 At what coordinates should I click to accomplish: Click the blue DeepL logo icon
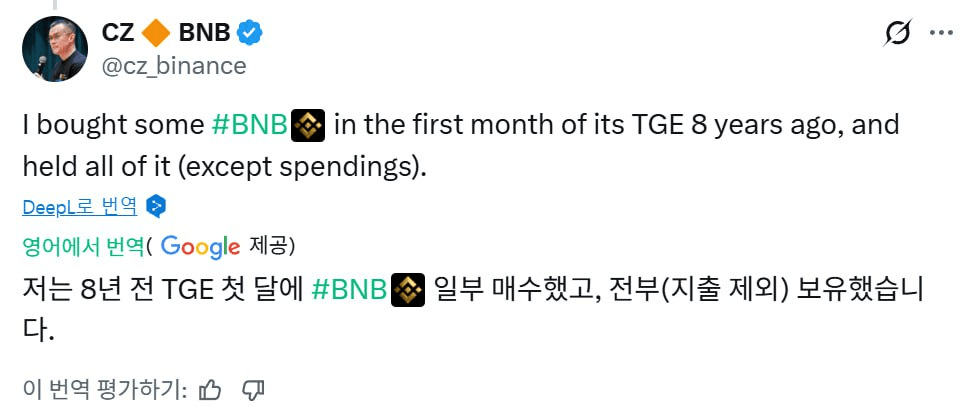point(155,207)
